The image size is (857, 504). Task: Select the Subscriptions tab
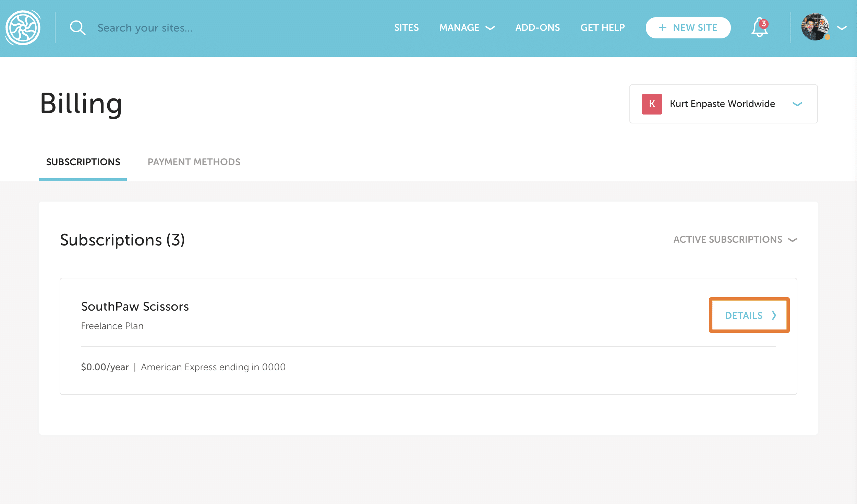pos(83,162)
